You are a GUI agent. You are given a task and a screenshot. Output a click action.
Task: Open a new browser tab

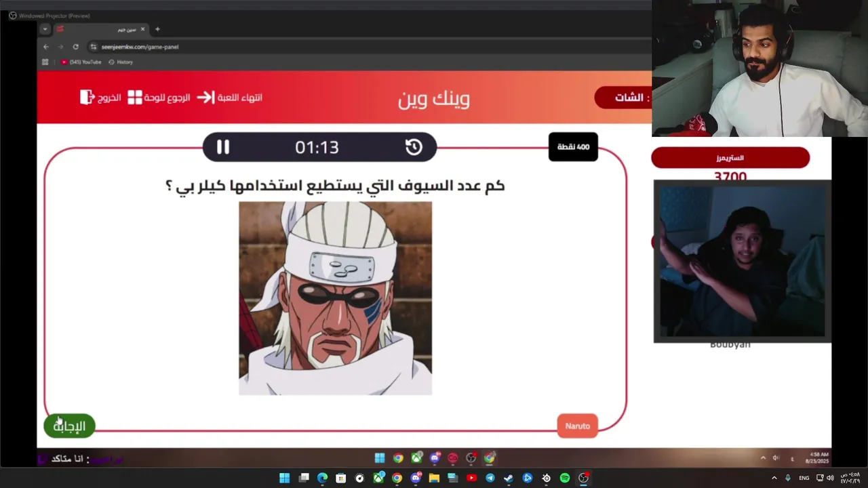157,29
